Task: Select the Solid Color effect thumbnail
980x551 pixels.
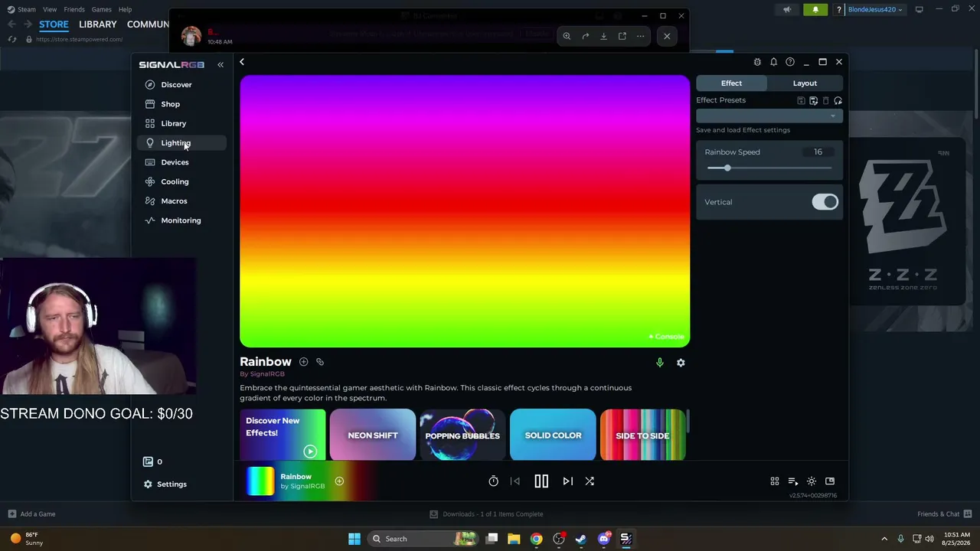Action: pos(553,435)
